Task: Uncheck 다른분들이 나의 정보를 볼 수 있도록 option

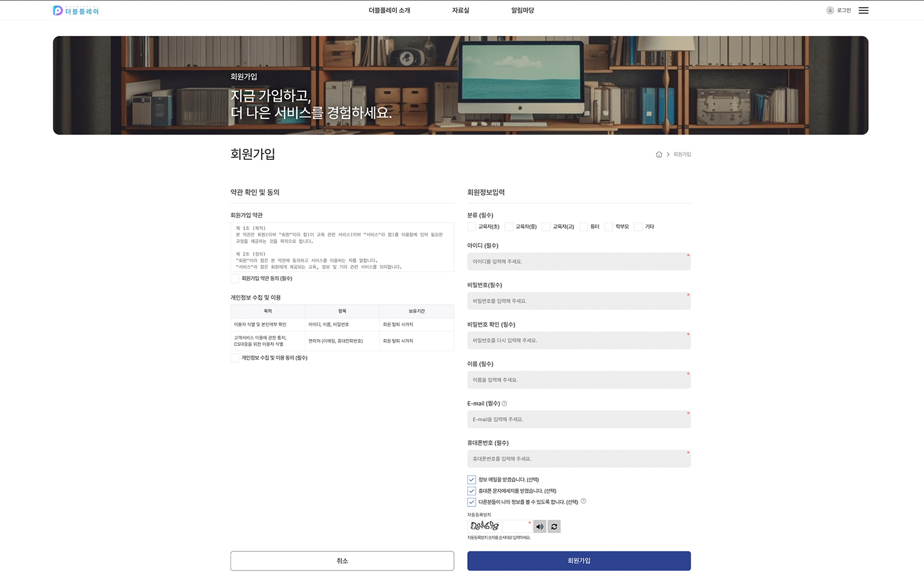Action: (x=471, y=502)
